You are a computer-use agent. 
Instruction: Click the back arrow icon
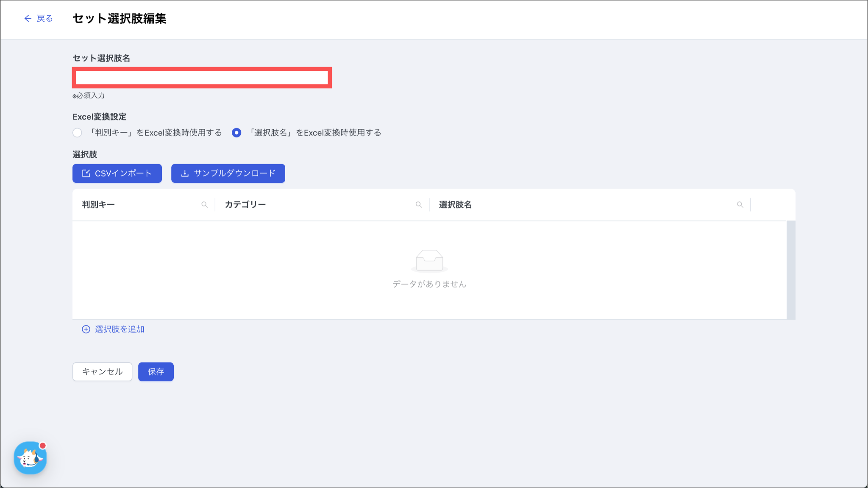(x=28, y=18)
